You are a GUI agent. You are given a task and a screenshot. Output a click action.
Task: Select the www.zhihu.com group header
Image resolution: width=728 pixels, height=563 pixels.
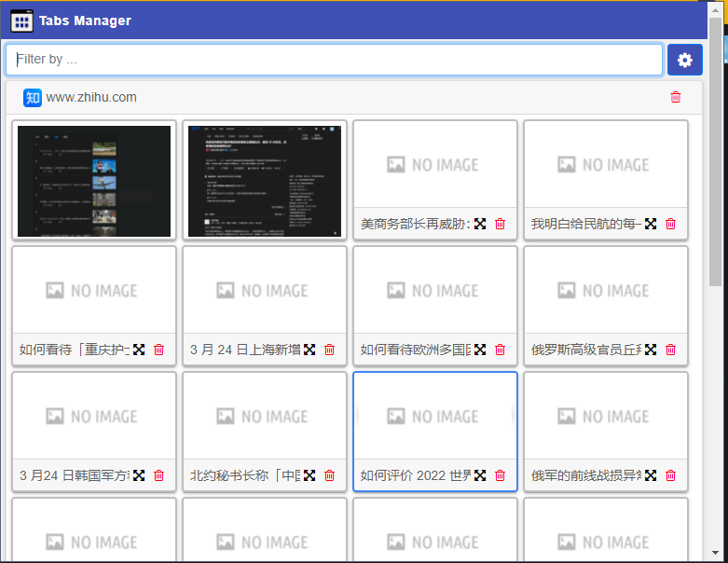coord(354,97)
